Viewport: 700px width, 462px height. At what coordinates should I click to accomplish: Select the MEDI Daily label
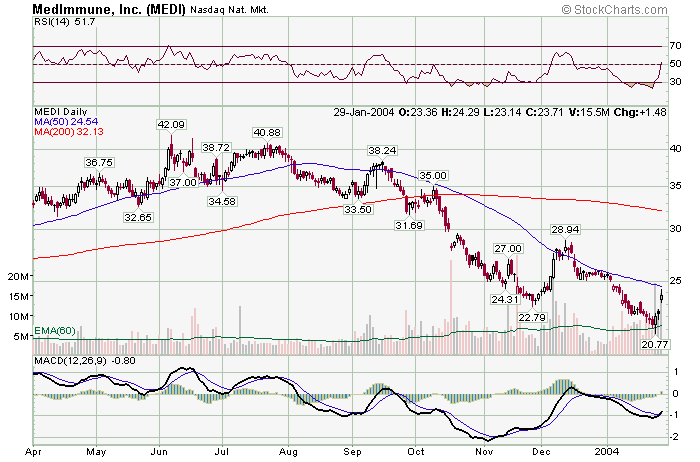click(x=61, y=112)
